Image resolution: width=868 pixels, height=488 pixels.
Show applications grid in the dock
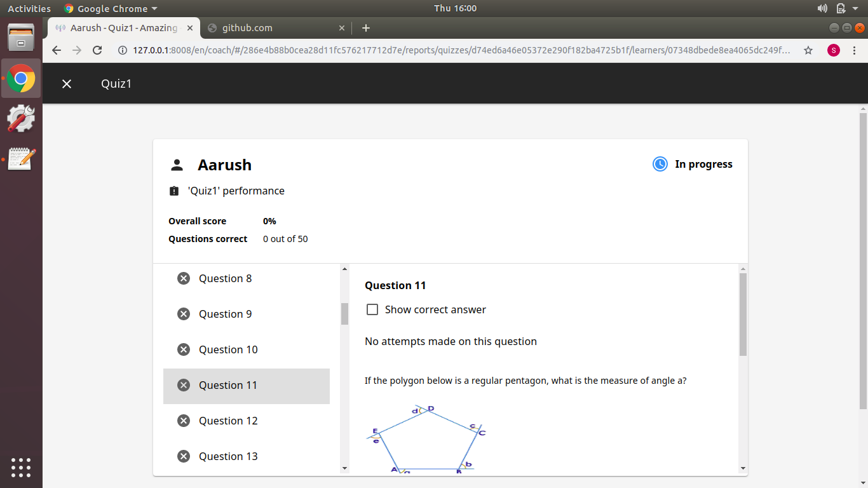coord(21,467)
